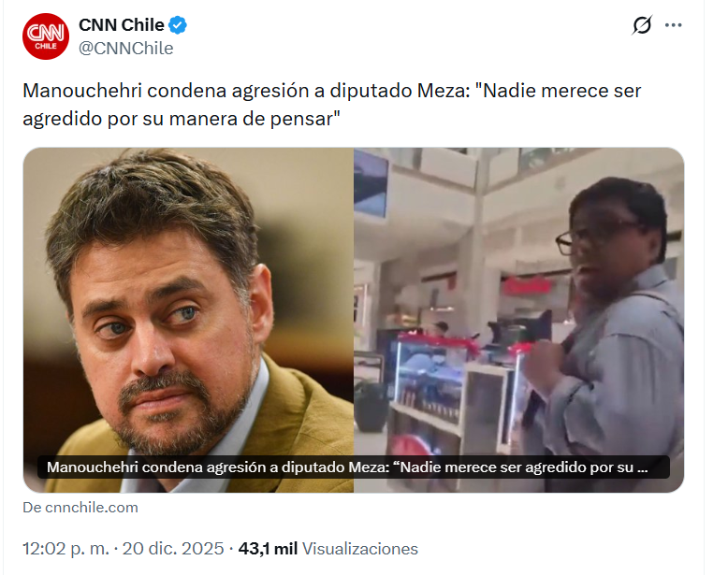Open the @CNNChile handle link
Viewport: 728px width, 575px height.
[x=125, y=49]
